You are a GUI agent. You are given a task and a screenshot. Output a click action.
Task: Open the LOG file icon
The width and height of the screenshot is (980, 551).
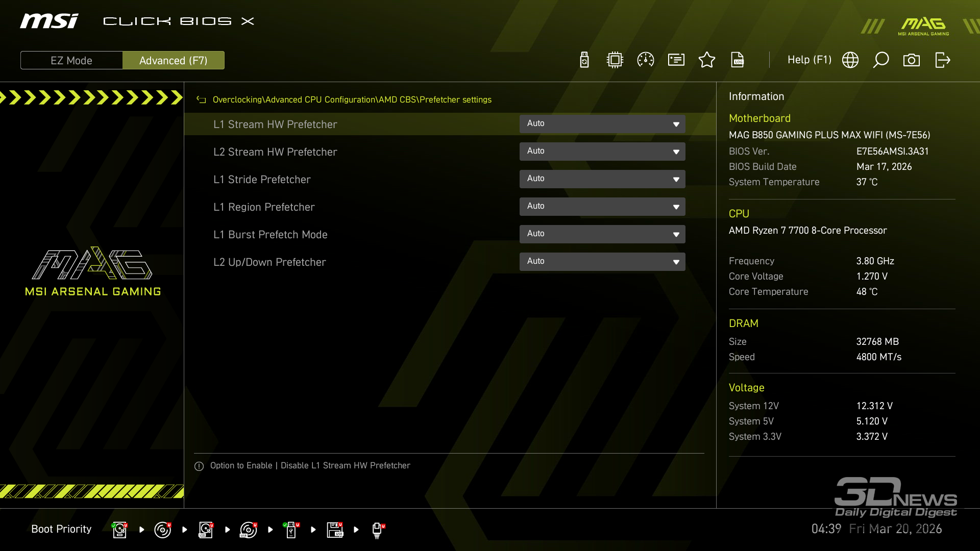click(x=738, y=60)
